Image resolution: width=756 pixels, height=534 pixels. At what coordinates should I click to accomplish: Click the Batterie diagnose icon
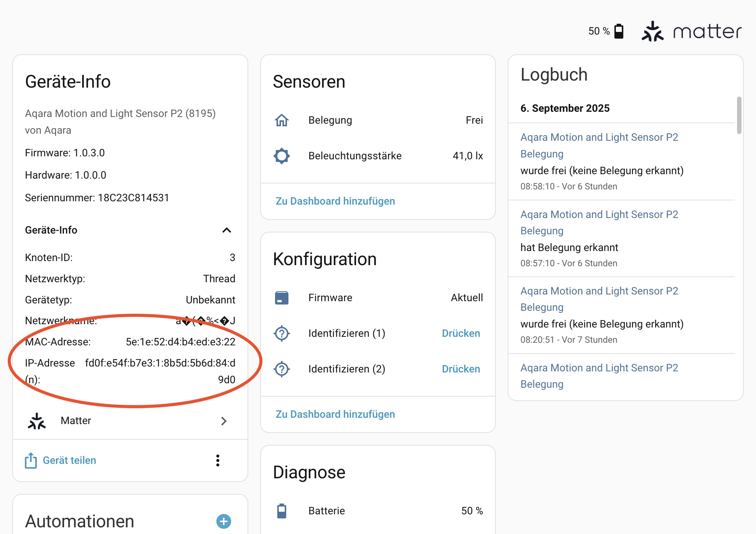(282, 511)
